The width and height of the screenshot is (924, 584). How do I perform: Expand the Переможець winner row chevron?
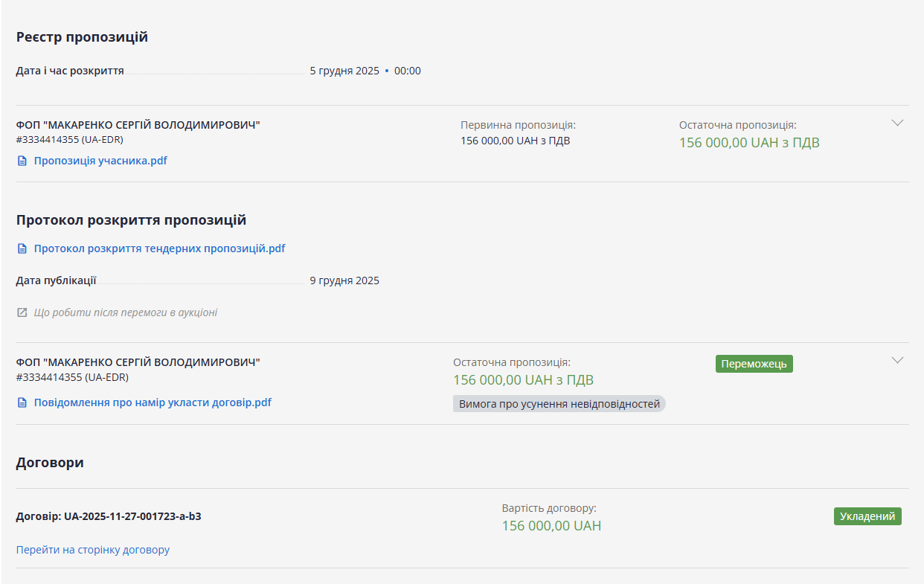[897, 360]
